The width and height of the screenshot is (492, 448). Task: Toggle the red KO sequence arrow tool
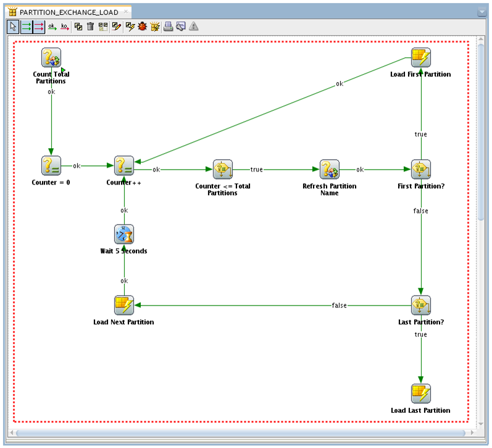38,27
